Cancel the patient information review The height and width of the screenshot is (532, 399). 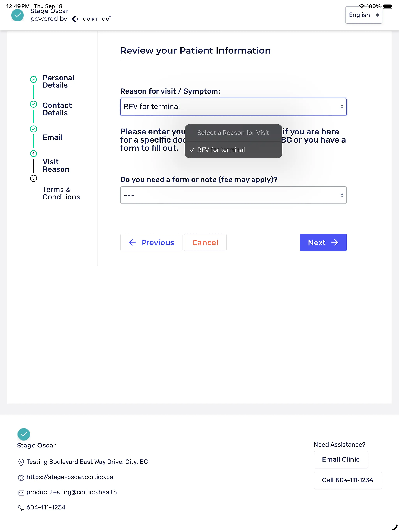click(x=205, y=243)
